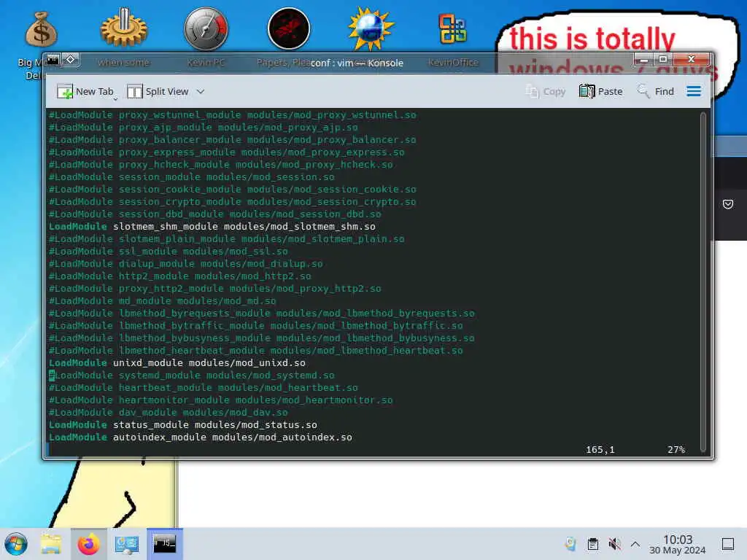Toggle the keep-above pin icon in title bar
Screen dimensions: 747x560
pos(71,60)
